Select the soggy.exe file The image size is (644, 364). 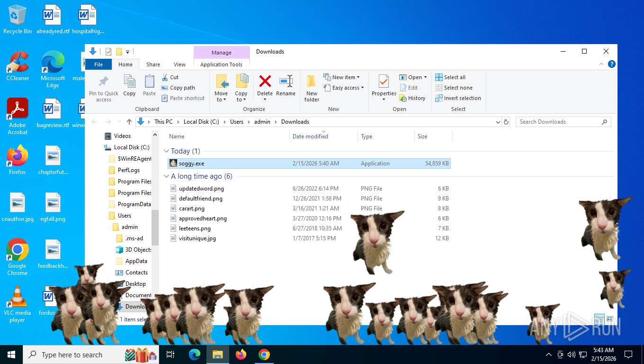(x=309, y=164)
